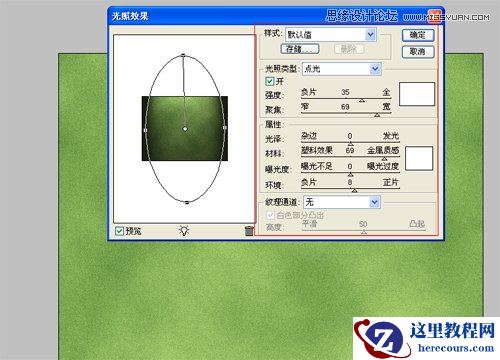Click the 环境 value 8
The width and height of the screenshot is (500, 360).
350,182
